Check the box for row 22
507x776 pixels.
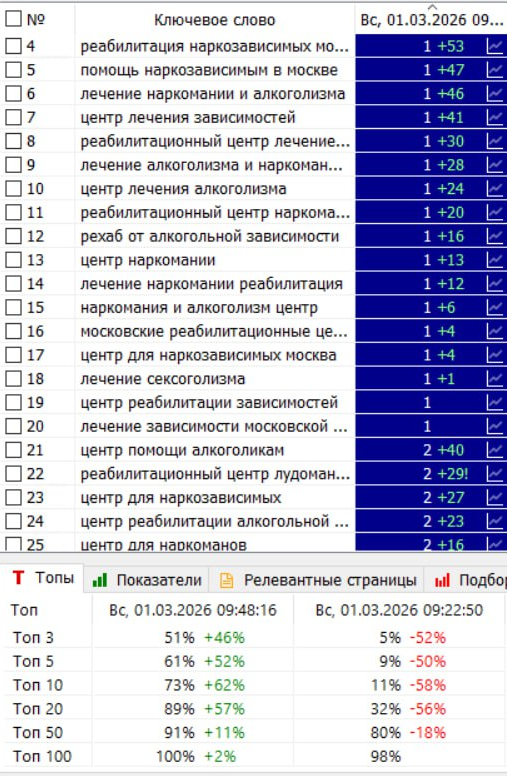[x=13, y=474]
